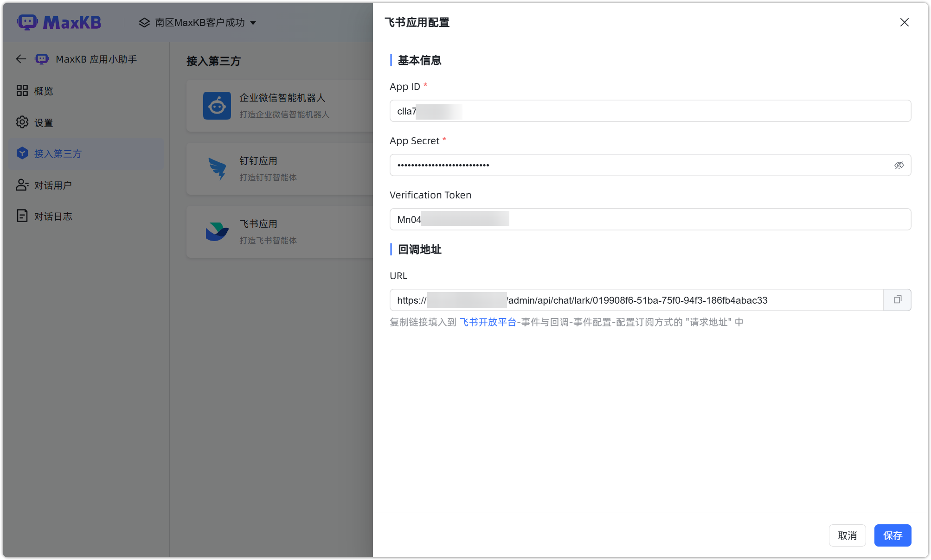The width and height of the screenshot is (931, 560).
Task: Toggle App Secret visibility off
Action: tap(899, 165)
